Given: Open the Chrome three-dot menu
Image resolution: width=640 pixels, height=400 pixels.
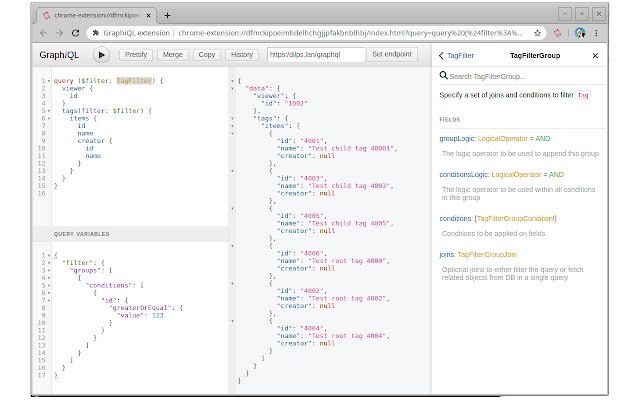Looking at the screenshot, I should (596, 33).
